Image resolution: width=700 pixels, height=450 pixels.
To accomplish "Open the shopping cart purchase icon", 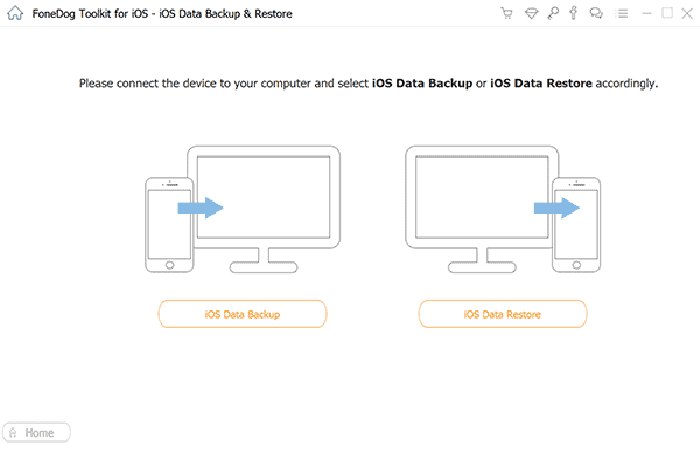I will [506, 13].
